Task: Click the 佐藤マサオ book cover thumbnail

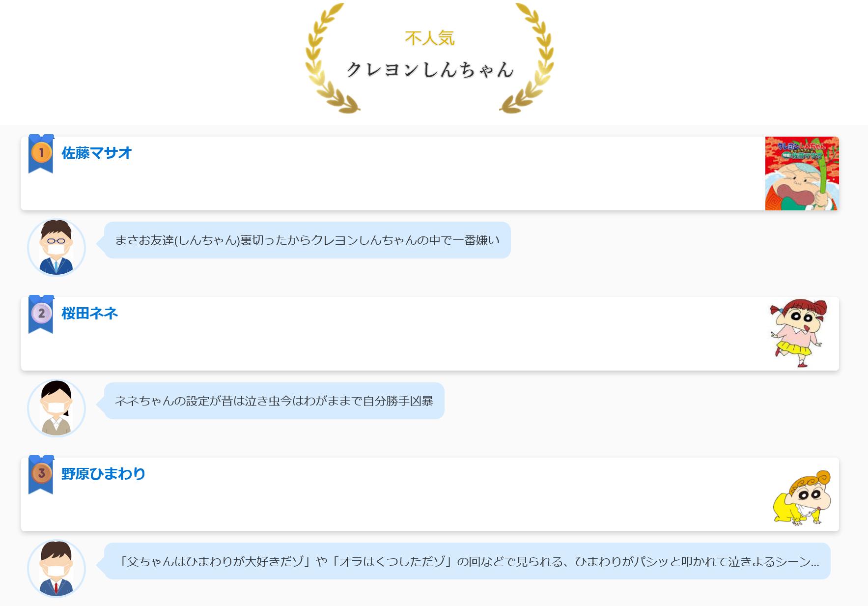Action: point(802,173)
